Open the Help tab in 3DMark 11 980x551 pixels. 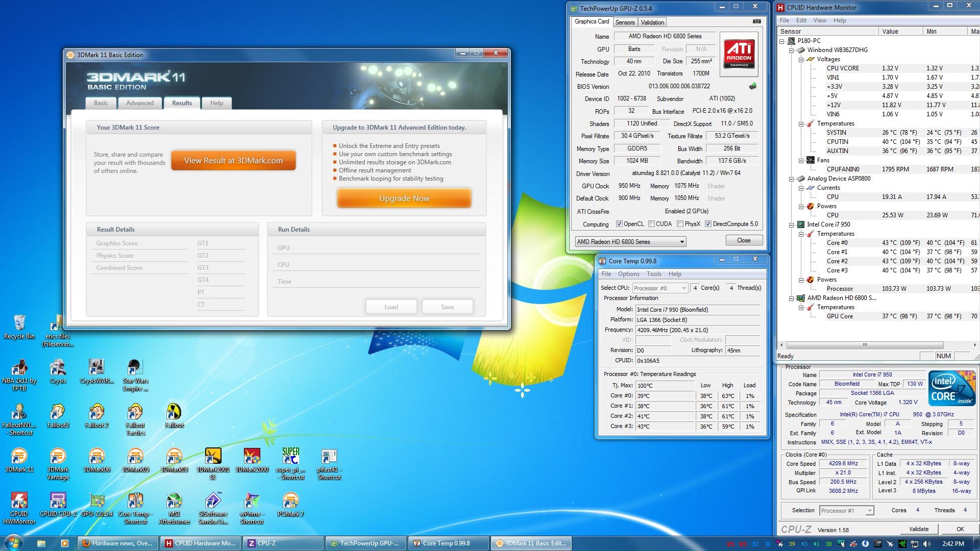216,103
